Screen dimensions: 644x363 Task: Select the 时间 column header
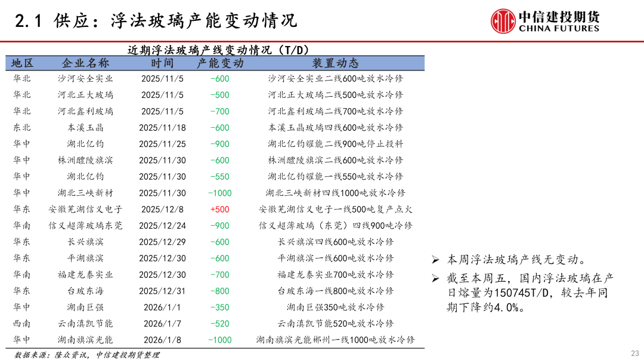tap(162, 63)
